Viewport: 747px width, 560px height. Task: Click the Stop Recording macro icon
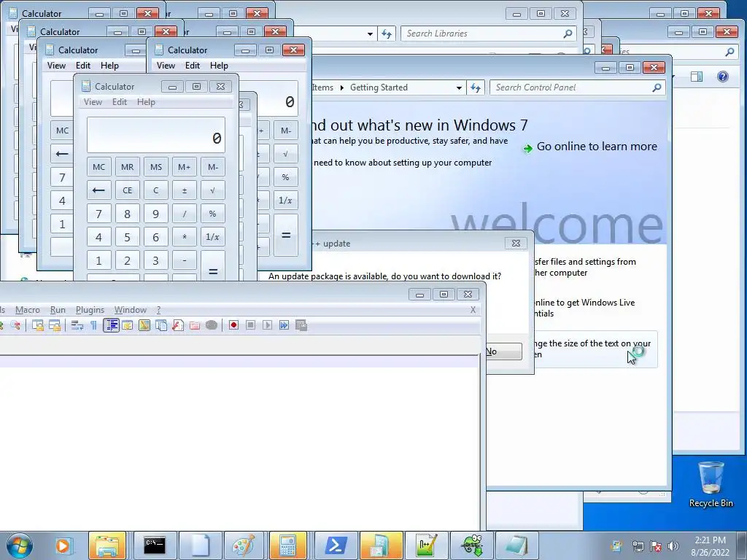point(251,325)
